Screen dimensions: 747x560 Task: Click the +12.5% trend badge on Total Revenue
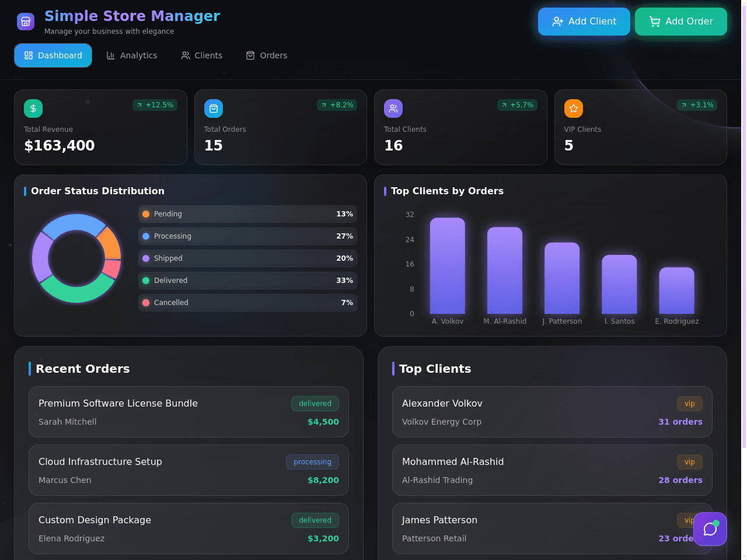pyautogui.click(x=155, y=105)
